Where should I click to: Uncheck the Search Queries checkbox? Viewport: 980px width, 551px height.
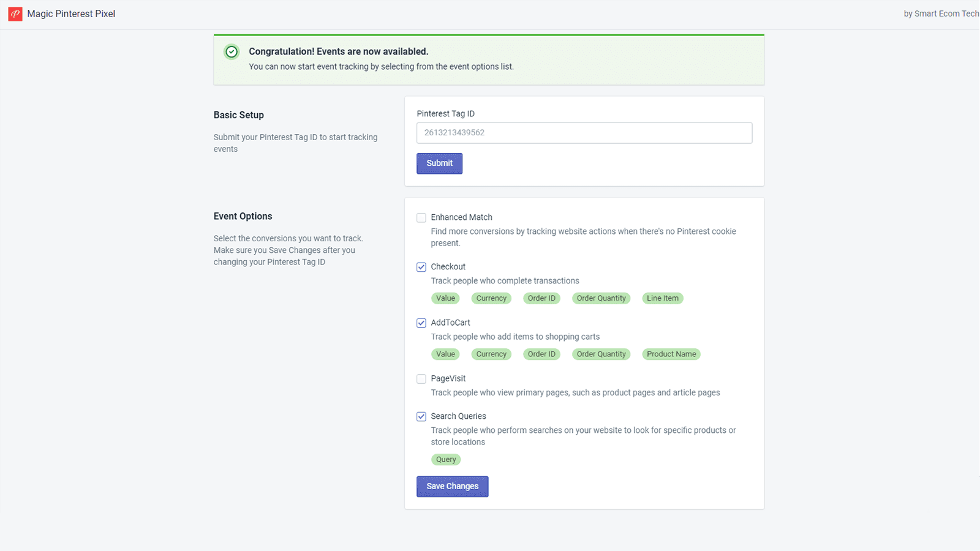[421, 417]
